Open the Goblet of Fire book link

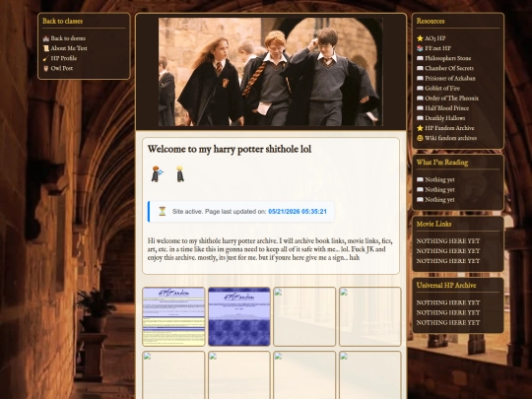coord(442,89)
